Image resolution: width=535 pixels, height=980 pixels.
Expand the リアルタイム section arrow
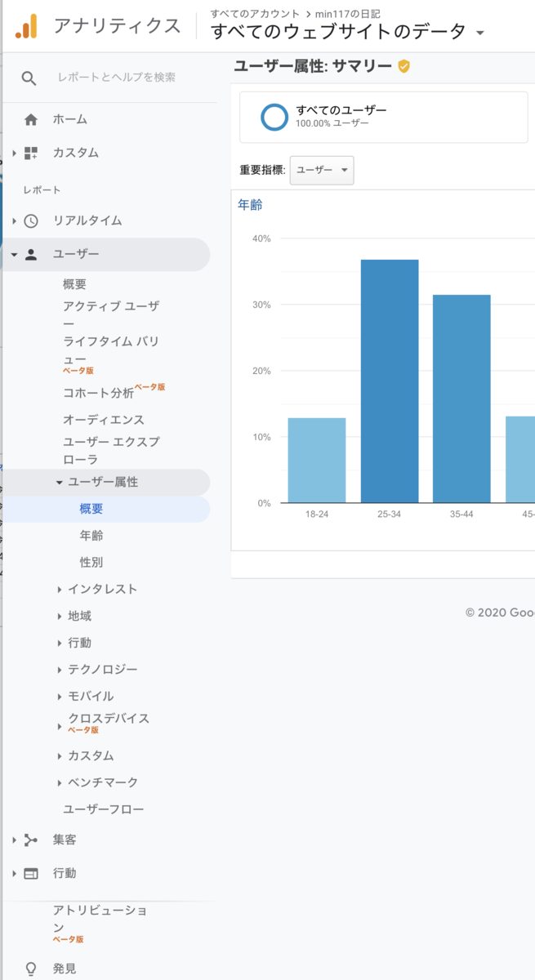[14, 220]
